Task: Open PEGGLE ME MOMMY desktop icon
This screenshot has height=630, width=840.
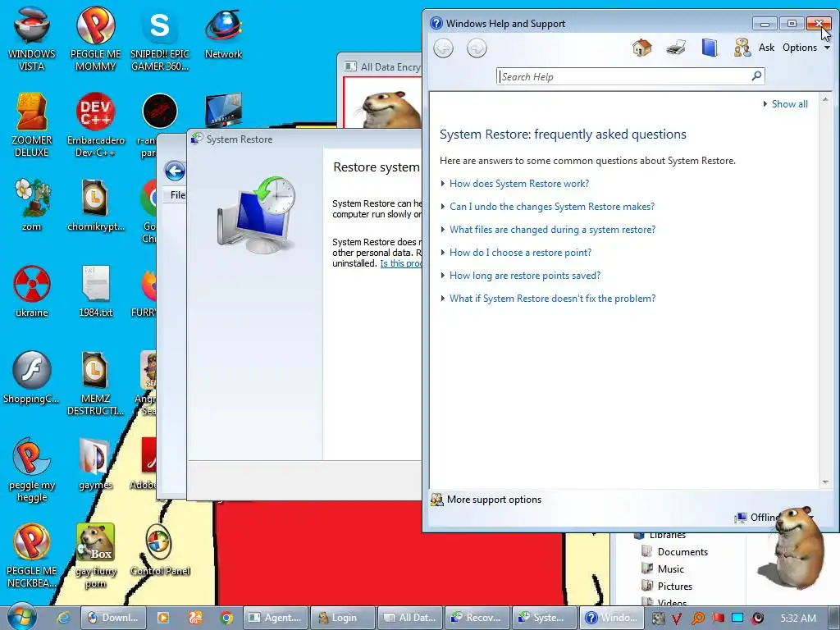Action: [x=95, y=39]
